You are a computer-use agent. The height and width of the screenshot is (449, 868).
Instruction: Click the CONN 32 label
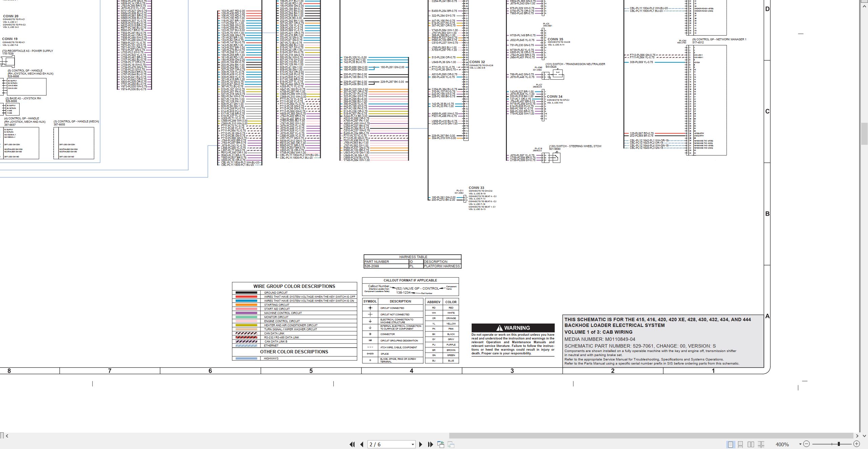(477, 62)
